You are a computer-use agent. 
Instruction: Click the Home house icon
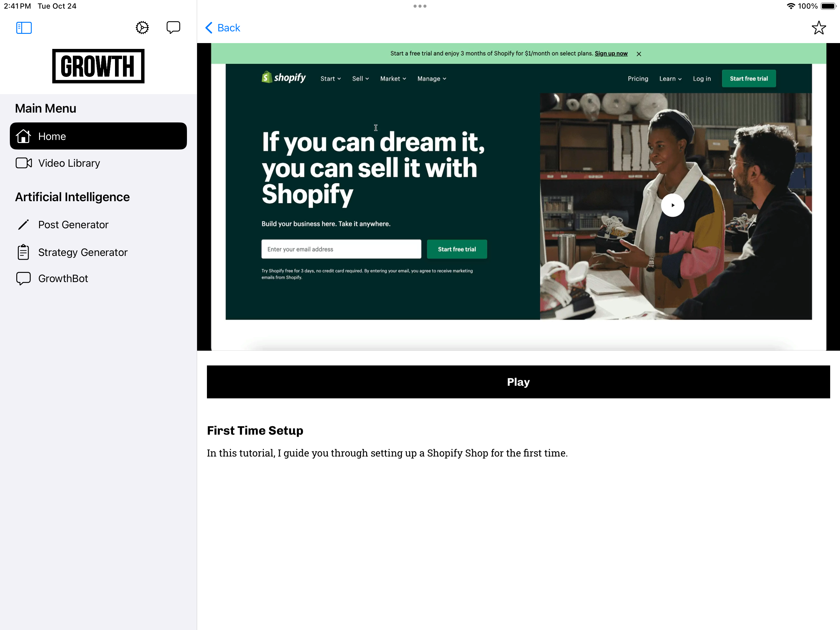(x=23, y=136)
